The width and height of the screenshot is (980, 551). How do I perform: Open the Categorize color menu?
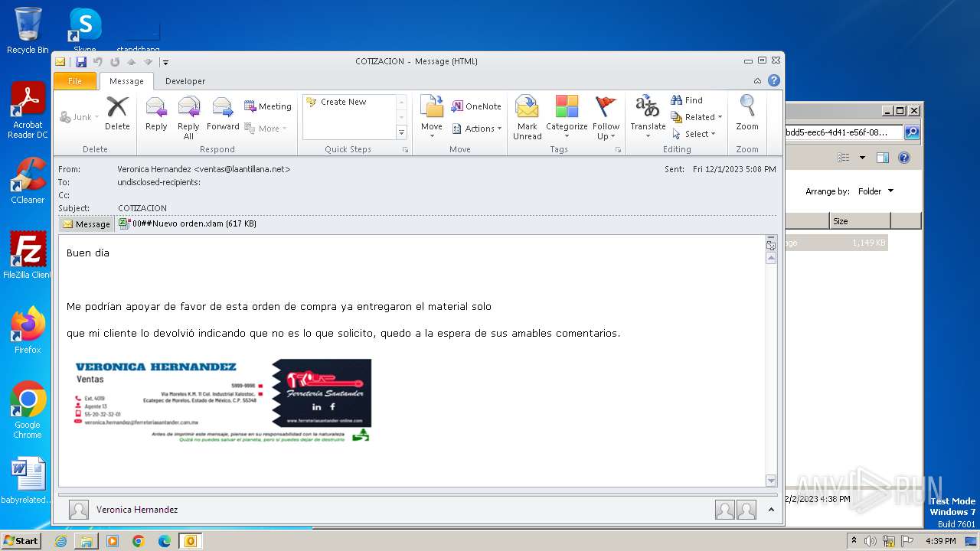(567, 117)
